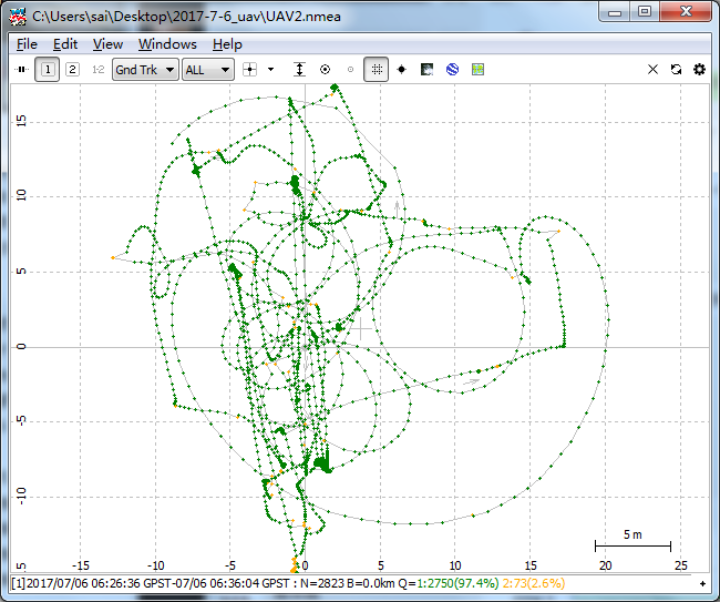Select the 1-2 baseline solution button
Viewport: 720px width, 602px height.
point(98,69)
